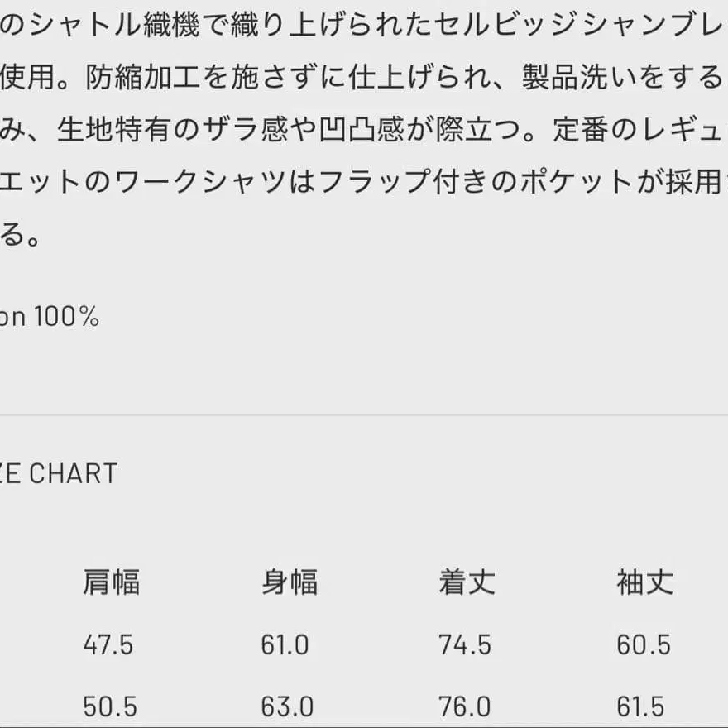Click the 袖丈 column header
728x728 pixels.
(x=644, y=583)
